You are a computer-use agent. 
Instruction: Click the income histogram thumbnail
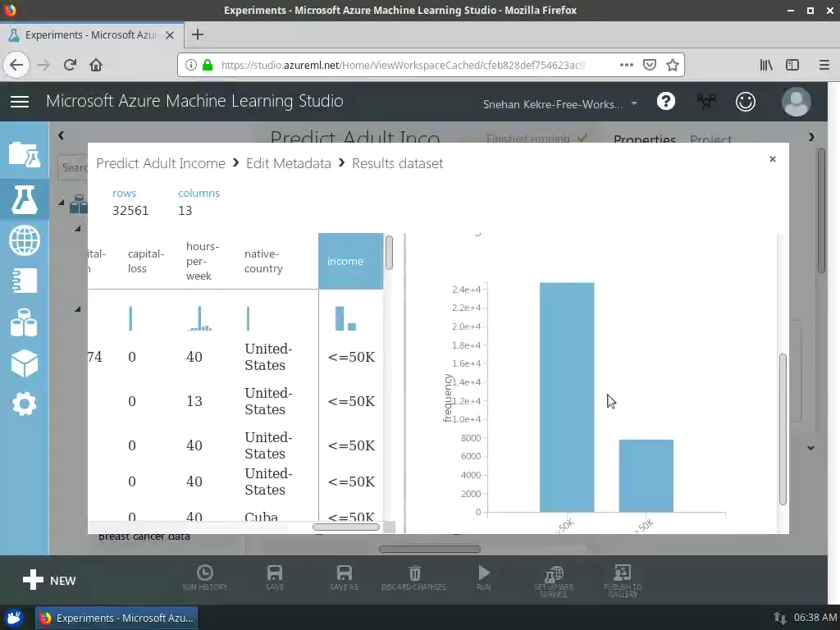[x=345, y=318]
